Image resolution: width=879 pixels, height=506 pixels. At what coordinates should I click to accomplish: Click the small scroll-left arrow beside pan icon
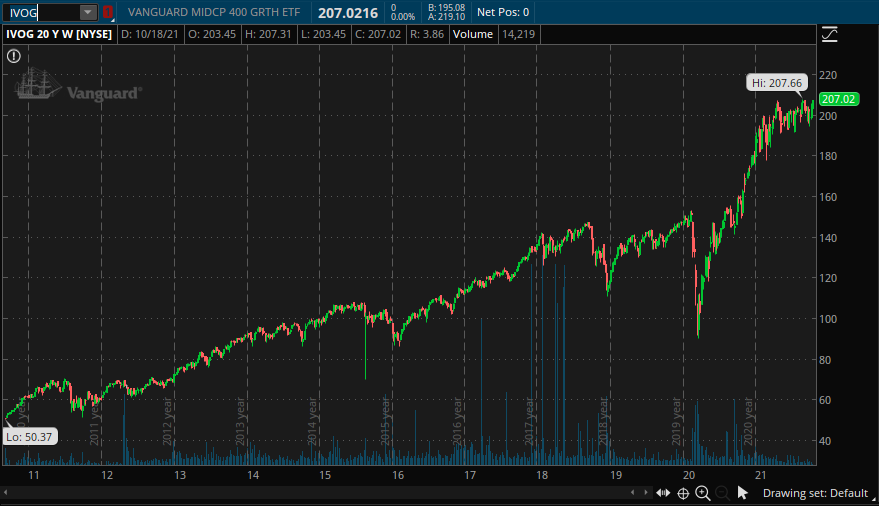(632, 493)
